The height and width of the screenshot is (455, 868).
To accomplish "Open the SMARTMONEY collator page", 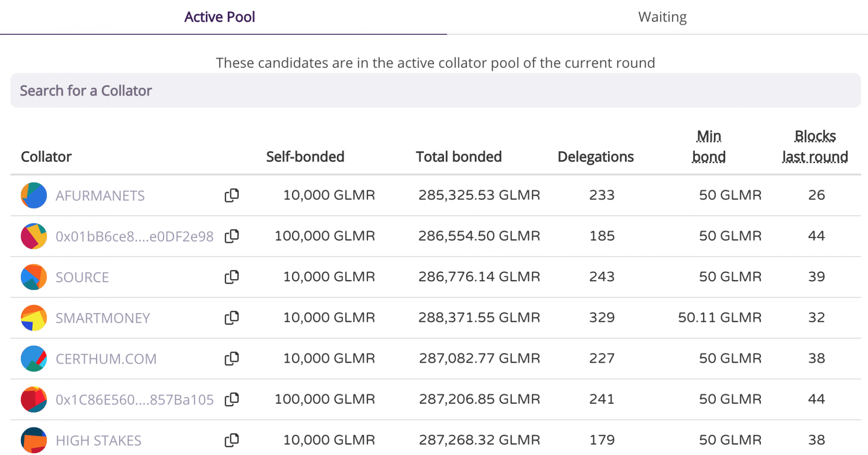I will [x=103, y=318].
